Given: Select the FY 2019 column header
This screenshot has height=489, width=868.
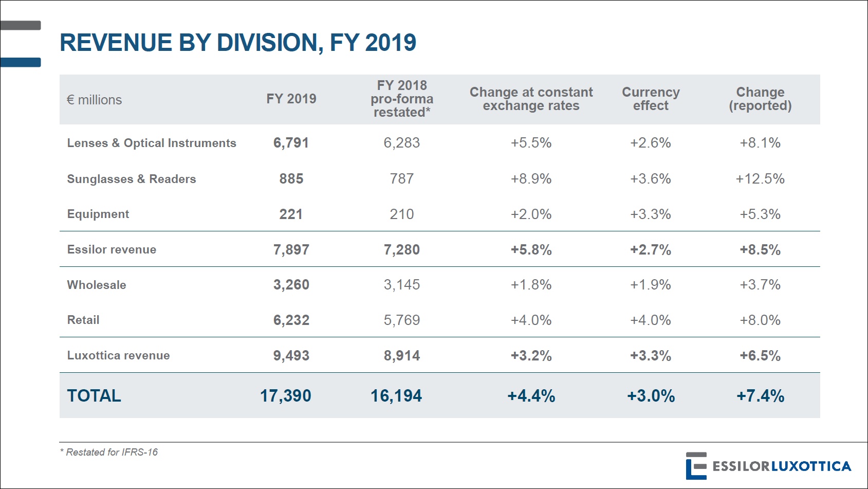Looking at the screenshot, I should click(291, 99).
